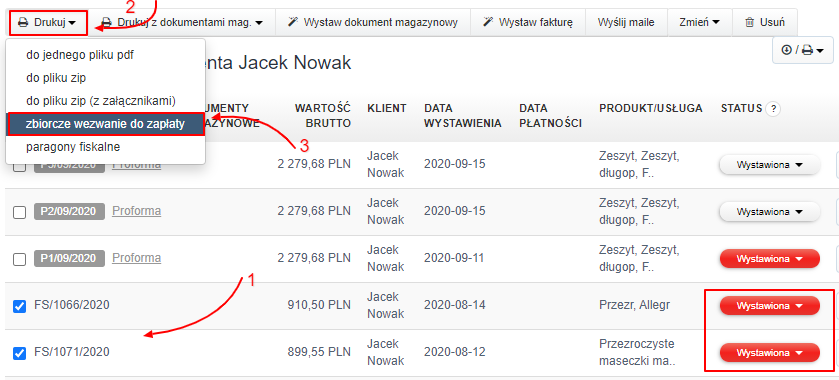Open Wystawiona status dropdown for P2/09/2020
This screenshot has width=839, height=380.
[x=770, y=212]
